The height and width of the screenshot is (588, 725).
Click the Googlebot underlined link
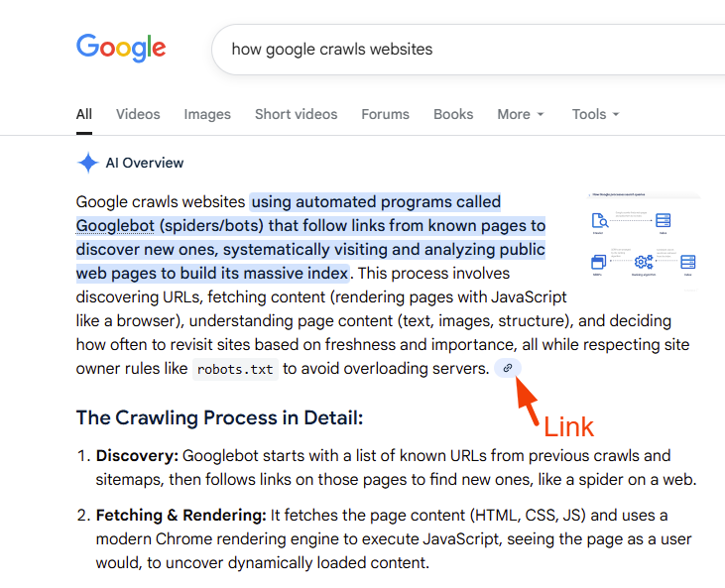(x=115, y=226)
